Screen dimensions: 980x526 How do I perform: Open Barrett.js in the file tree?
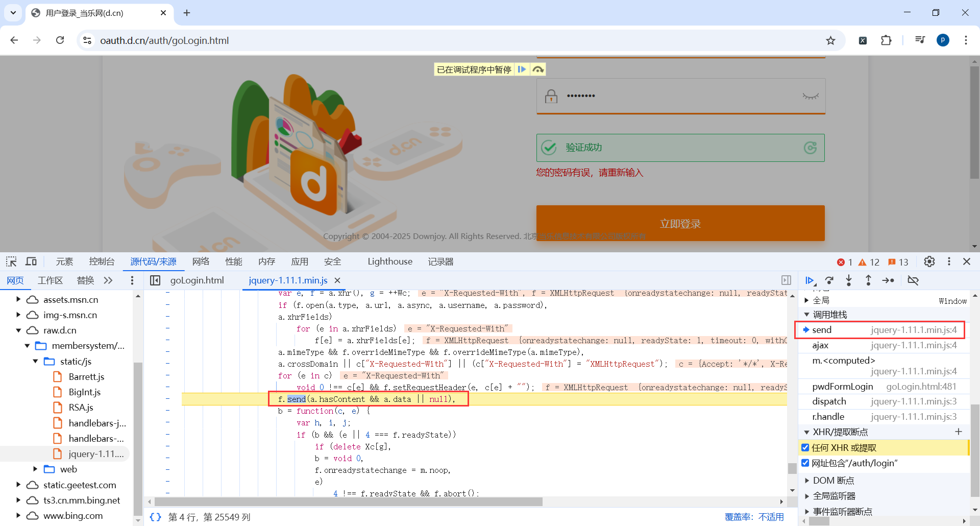86,377
